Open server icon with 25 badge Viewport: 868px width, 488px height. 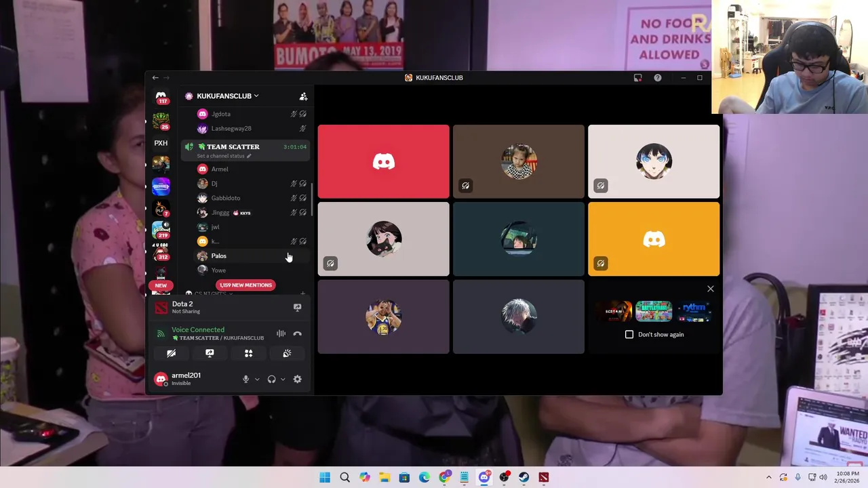[161, 121]
